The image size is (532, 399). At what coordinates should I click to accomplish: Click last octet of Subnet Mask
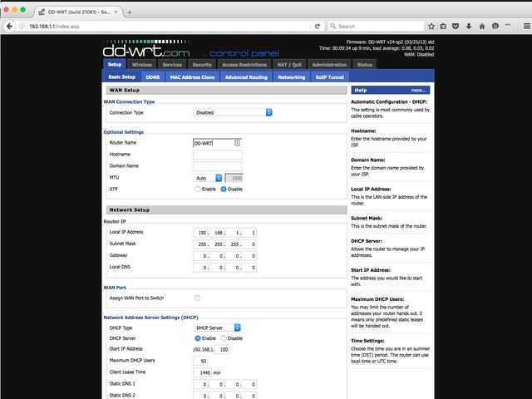(249, 244)
